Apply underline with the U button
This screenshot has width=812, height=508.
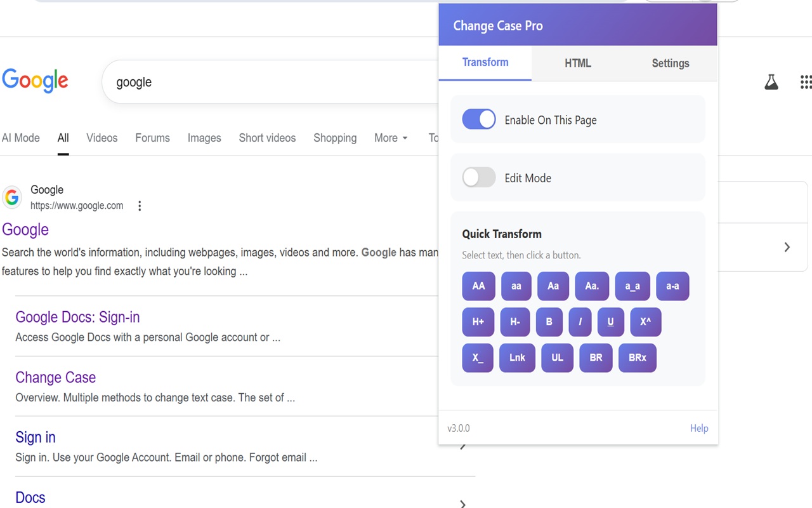pyautogui.click(x=611, y=322)
